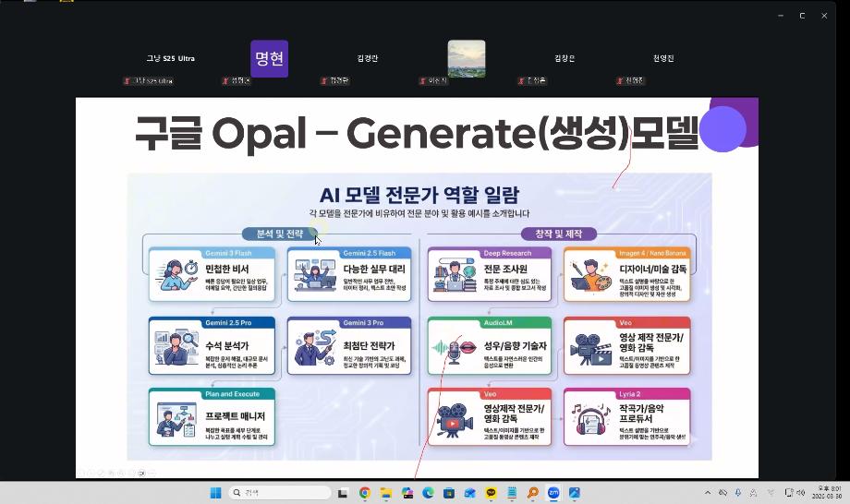Click the Deep Research 전문 조사원 card
The width and height of the screenshot is (850, 504).
[x=489, y=273]
